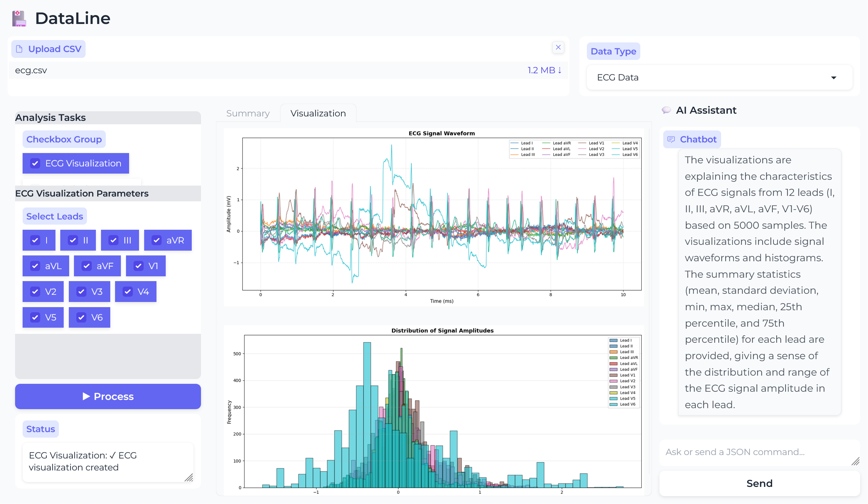Click the ECG Signal Waveform chart
868x504 pixels.
(442, 214)
